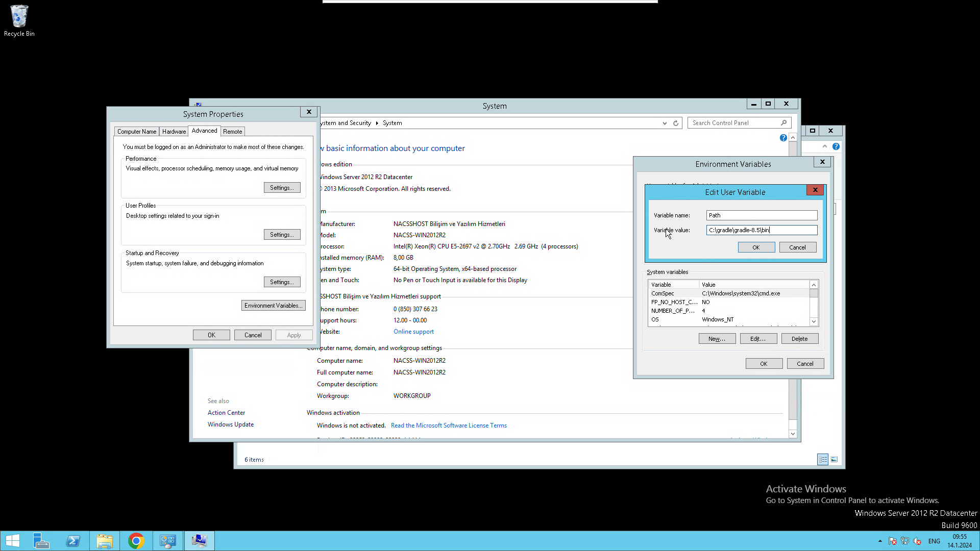Confirm System Properties with OK
The width and height of the screenshot is (980, 551).
(x=211, y=335)
